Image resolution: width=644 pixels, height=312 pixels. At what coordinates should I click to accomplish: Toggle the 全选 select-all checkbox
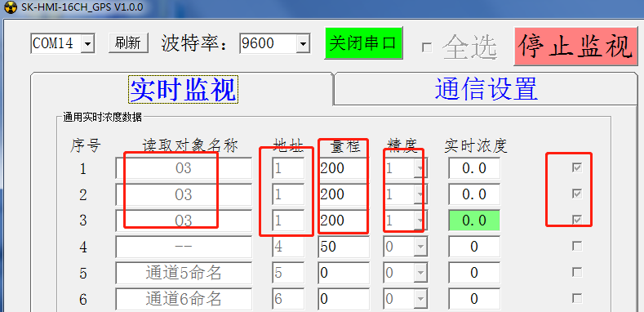pos(427,47)
